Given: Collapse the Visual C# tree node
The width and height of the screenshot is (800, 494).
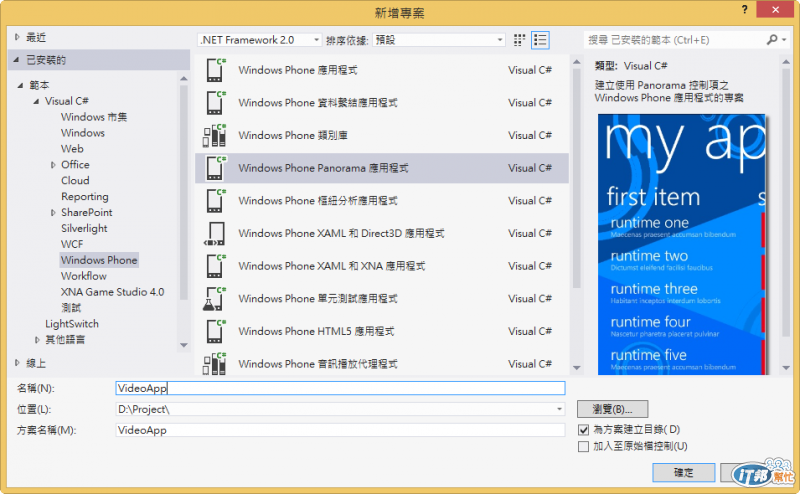Looking at the screenshot, I should point(36,101).
